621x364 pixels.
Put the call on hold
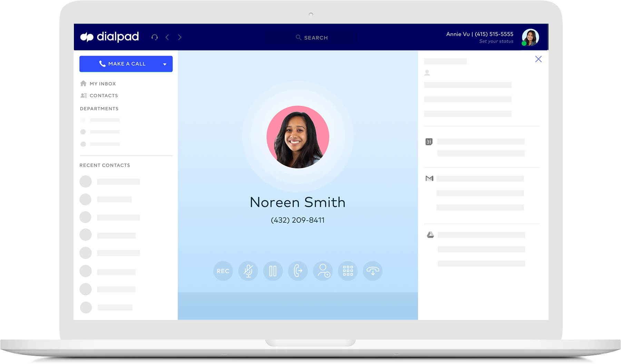[x=273, y=271]
